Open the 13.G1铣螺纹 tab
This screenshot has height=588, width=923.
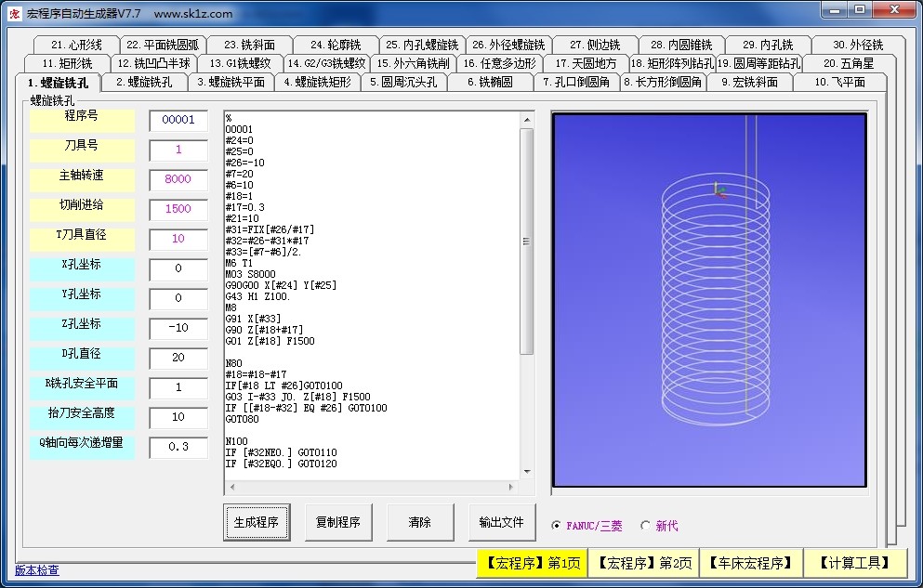pos(240,63)
